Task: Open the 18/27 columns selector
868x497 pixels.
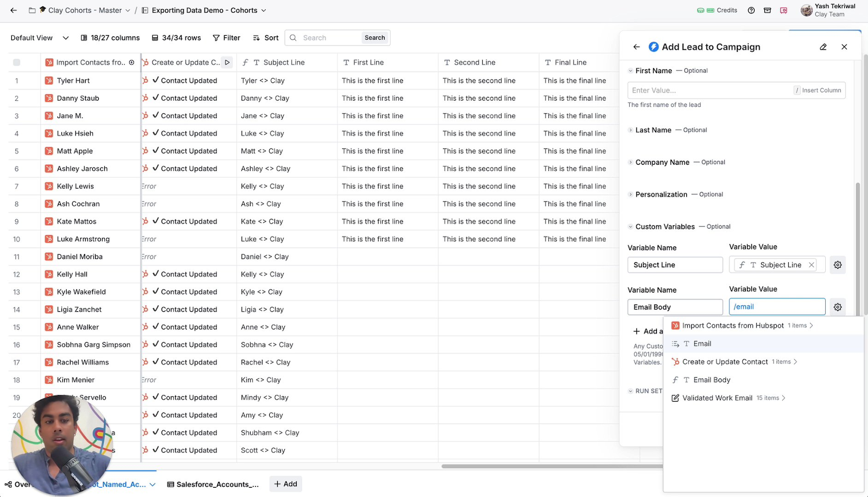Action: point(110,38)
